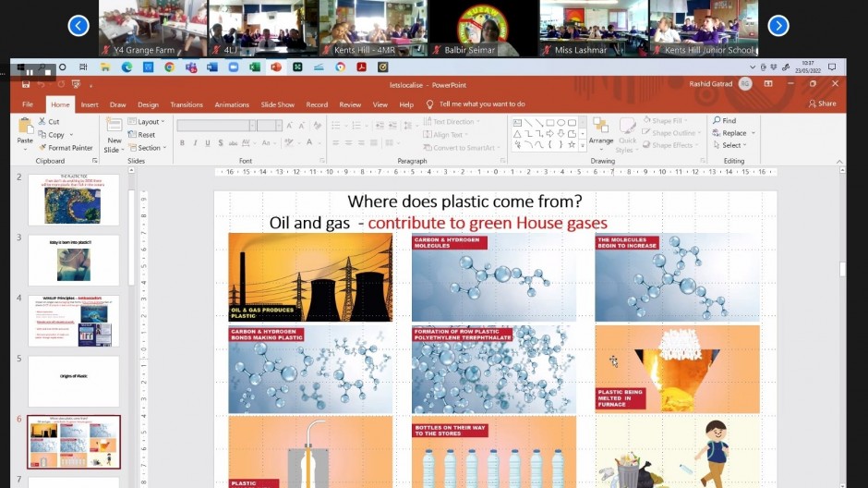The image size is (868, 488).
Task: Open the font size combo box
Action: (x=270, y=126)
